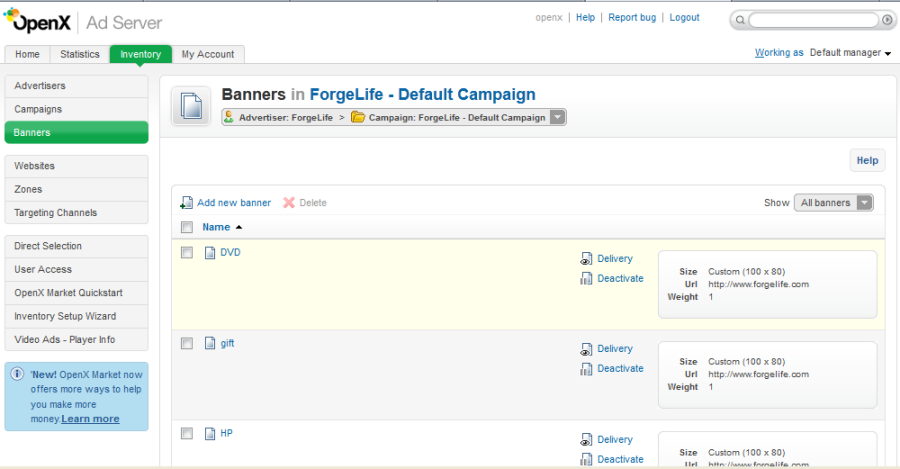The height and width of the screenshot is (469, 900).
Task: Sort by the Name column header
Action: (216, 227)
